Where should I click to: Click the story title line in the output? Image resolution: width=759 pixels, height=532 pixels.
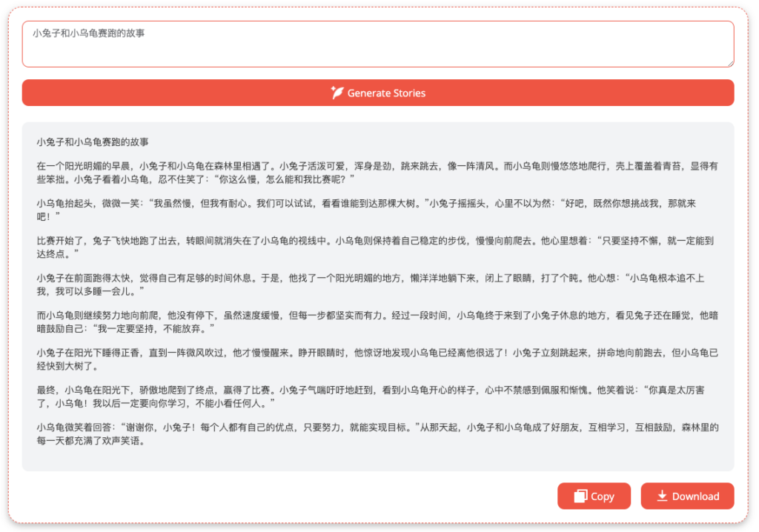[93, 142]
